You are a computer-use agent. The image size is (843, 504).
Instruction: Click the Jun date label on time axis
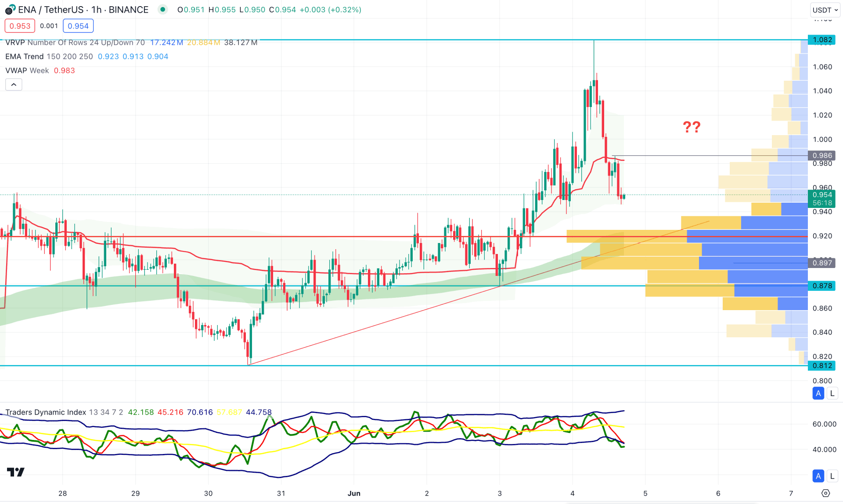(354, 493)
